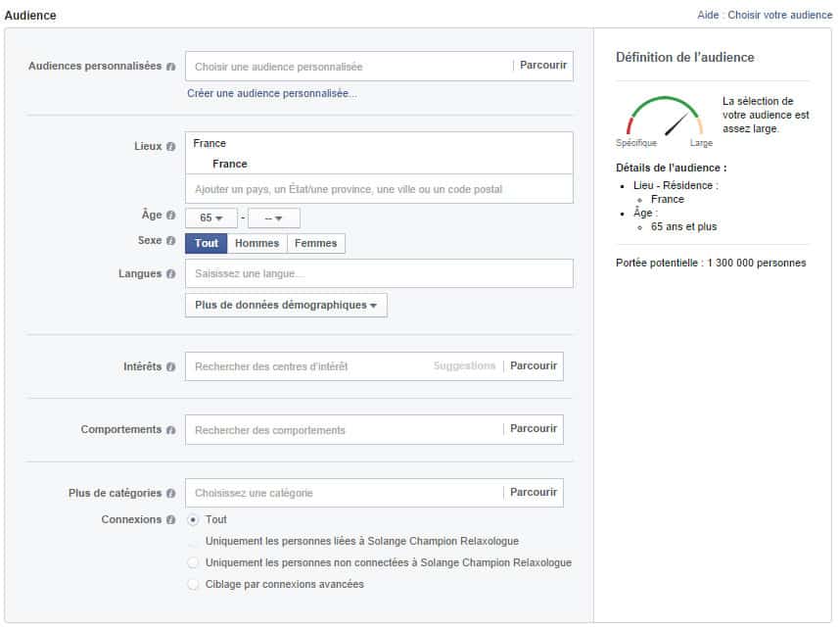Open Aide : Choisir votre audience link

[x=764, y=16]
